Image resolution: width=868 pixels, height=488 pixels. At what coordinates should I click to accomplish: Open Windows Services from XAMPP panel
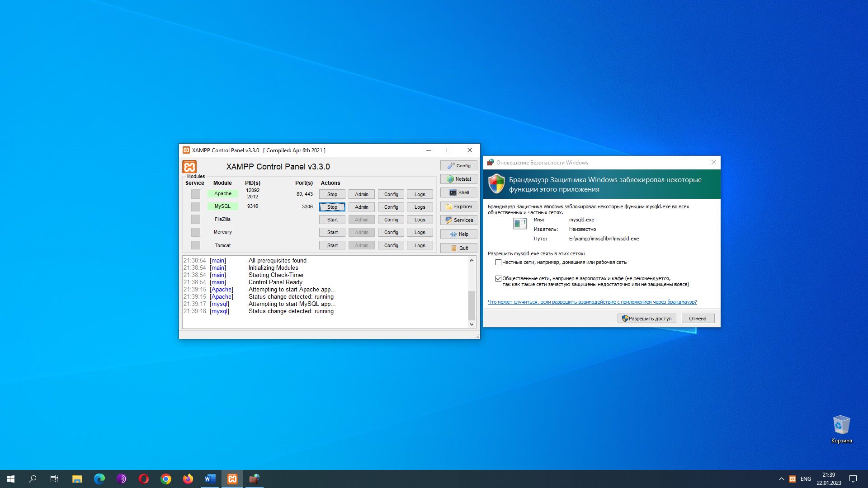[458, 220]
